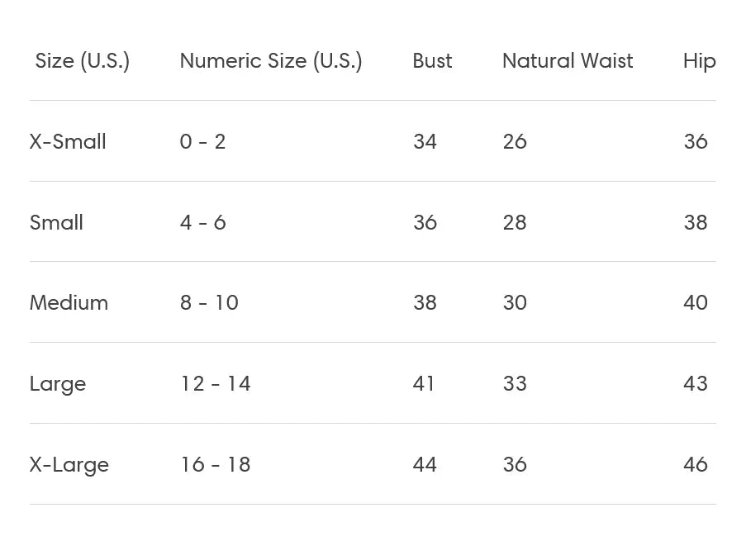Select the X-Small row label
This screenshot has width=746, height=560.
pyautogui.click(x=68, y=141)
